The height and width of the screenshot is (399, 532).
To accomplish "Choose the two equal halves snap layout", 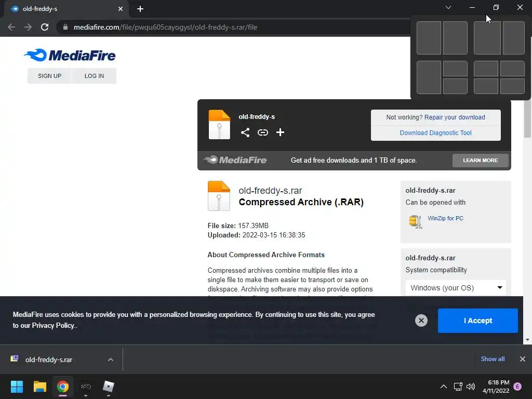I will [442, 38].
